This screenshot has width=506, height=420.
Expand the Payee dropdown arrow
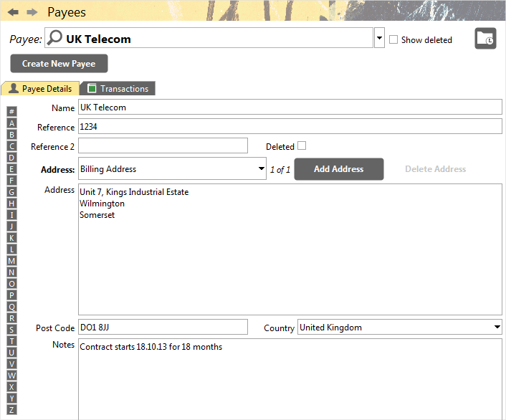pos(379,38)
